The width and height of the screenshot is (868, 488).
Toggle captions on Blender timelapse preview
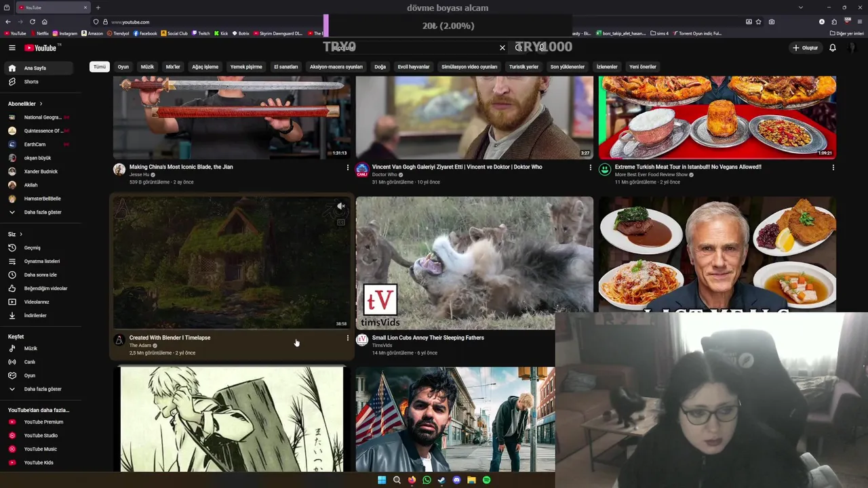(x=341, y=222)
